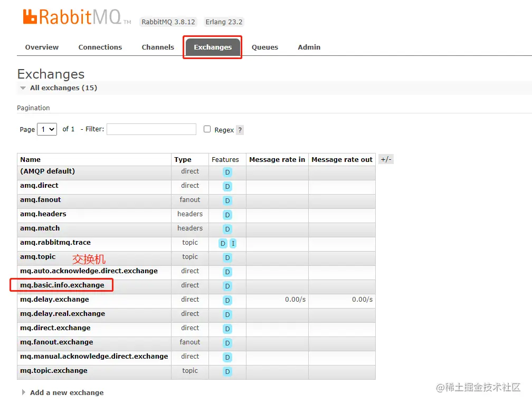Click internal I badge for amq.rabbitmq.trace
Viewport: 532px width, 404px height.
pos(233,243)
